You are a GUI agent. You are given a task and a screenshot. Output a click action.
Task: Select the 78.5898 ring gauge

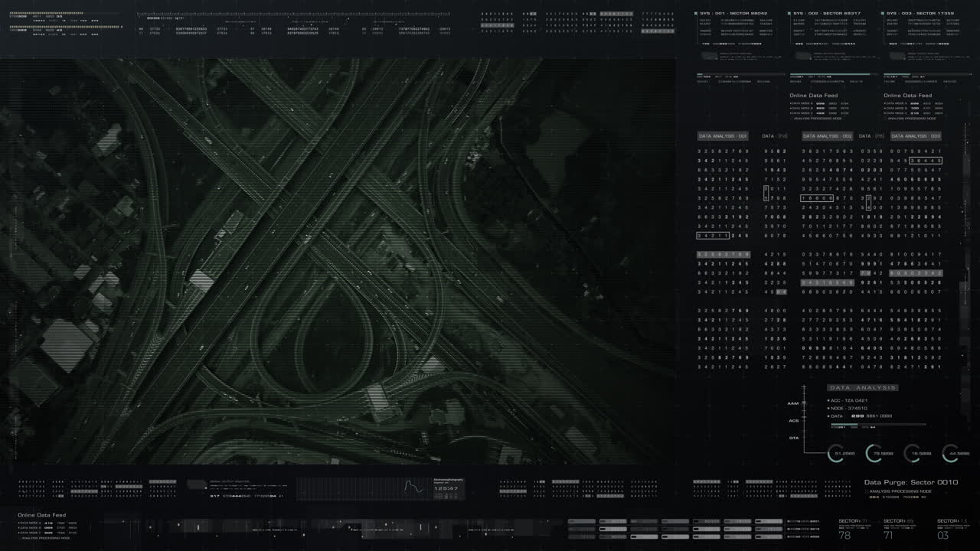point(873,454)
